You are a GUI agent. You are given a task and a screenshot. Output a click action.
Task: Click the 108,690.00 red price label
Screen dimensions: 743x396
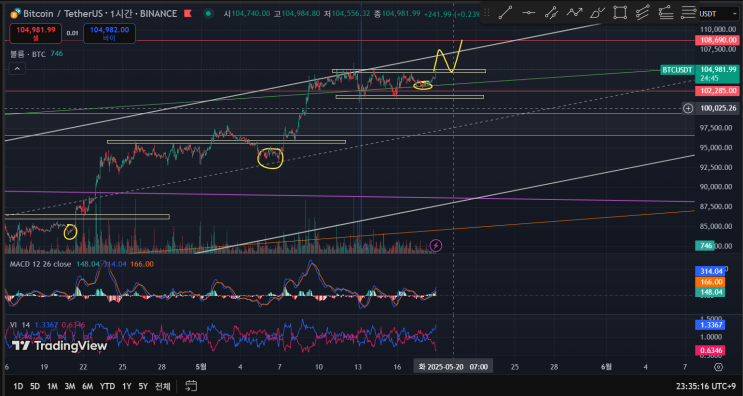tap(716, 41)
